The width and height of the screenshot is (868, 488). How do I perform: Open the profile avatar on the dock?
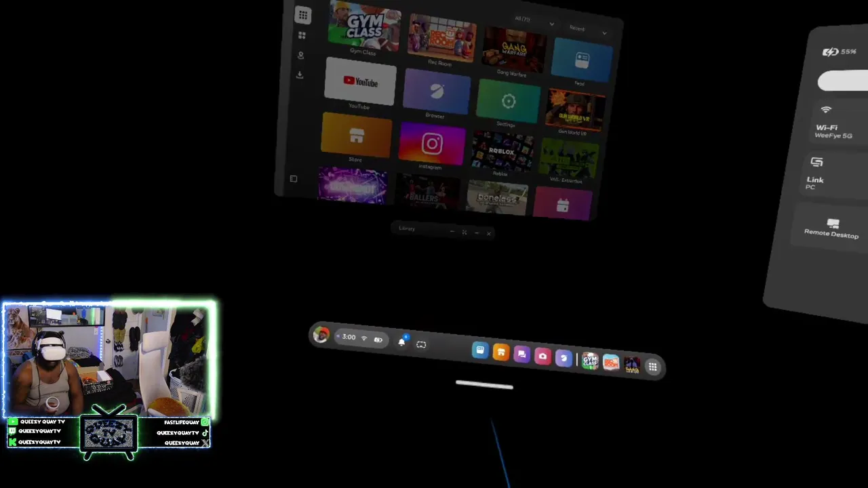pos(321,335)
